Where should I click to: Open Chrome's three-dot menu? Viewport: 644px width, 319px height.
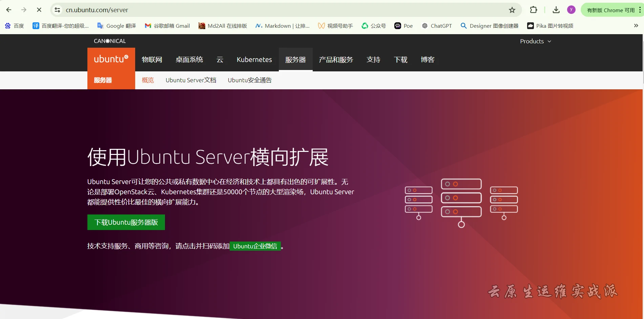coord(640,10)
